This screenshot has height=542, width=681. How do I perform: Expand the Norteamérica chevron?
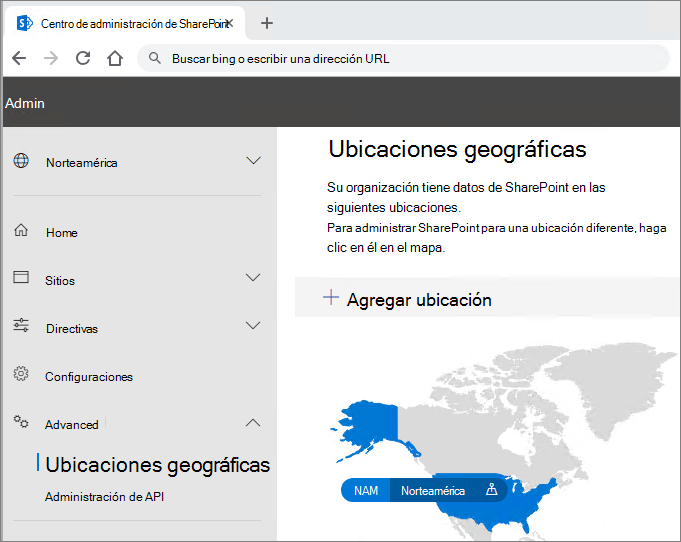[x=253, y=161]
